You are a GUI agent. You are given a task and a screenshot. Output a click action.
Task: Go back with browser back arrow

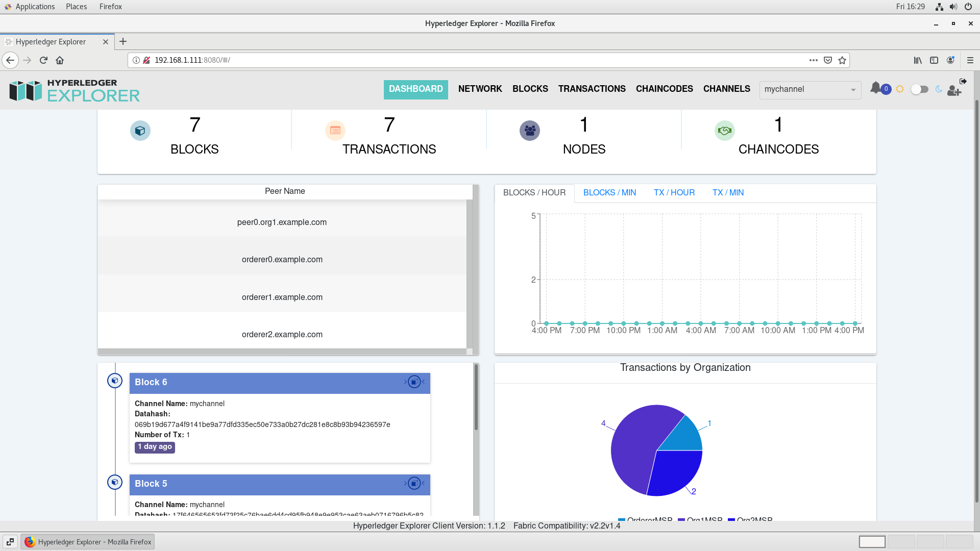point(10,60)
